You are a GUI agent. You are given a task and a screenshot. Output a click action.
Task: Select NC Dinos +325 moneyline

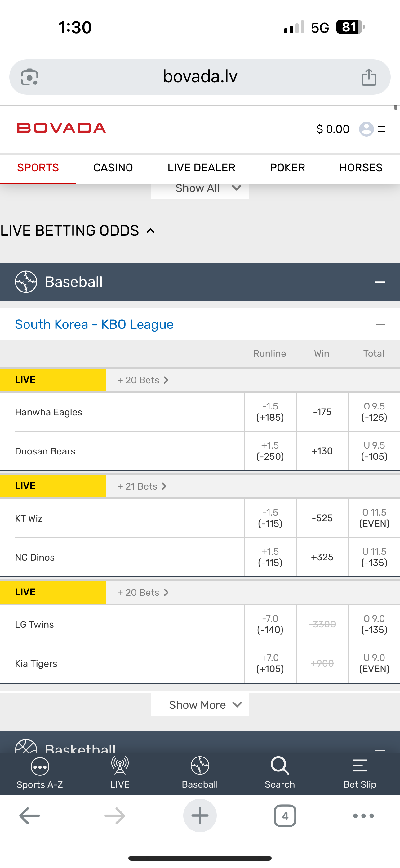322,557
